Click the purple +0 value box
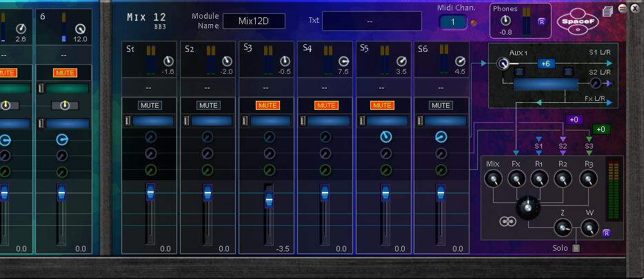The width and height of the screenshot is (644, 279). click(x=574, y=119)
